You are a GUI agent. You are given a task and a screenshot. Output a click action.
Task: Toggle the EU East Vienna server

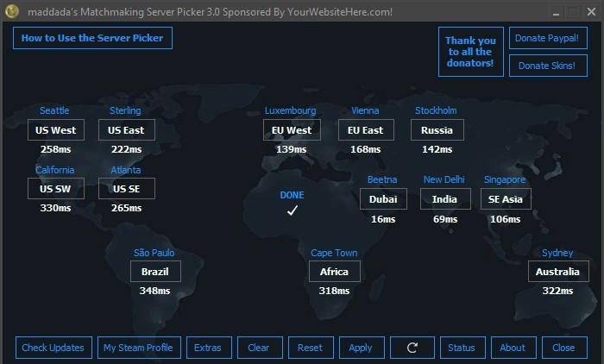tap(365, 130)
